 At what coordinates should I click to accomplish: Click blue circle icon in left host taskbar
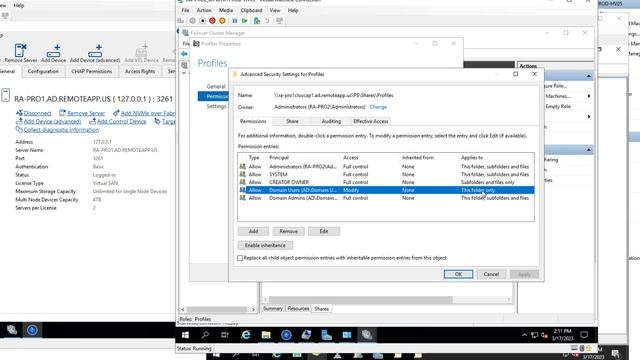coord(32,330)
